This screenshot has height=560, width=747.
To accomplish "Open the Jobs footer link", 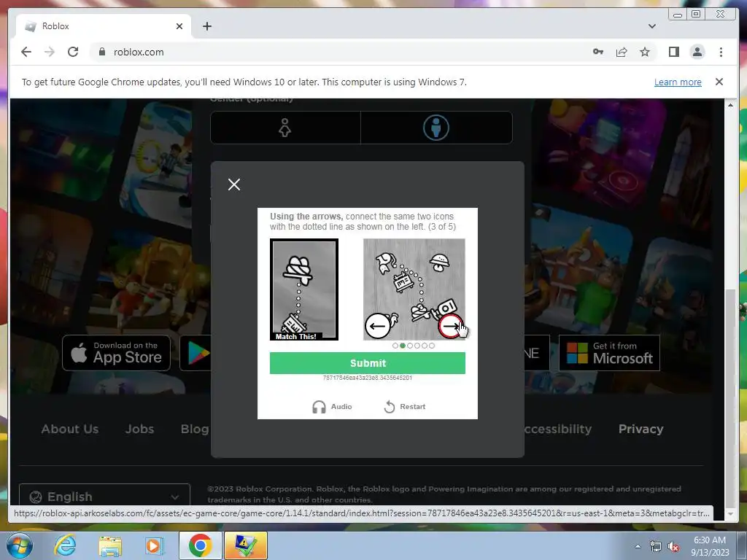I will coord(139,429).
